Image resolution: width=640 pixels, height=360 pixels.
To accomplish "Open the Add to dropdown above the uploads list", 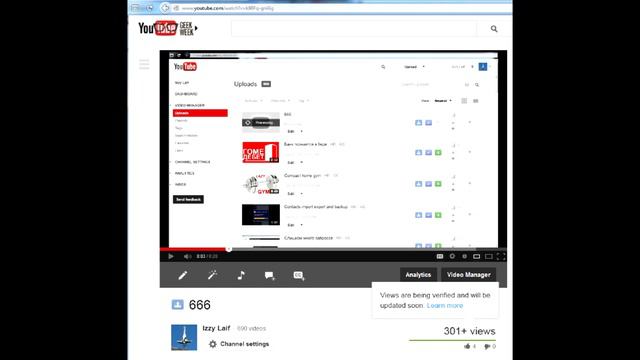I will point(280,101).
